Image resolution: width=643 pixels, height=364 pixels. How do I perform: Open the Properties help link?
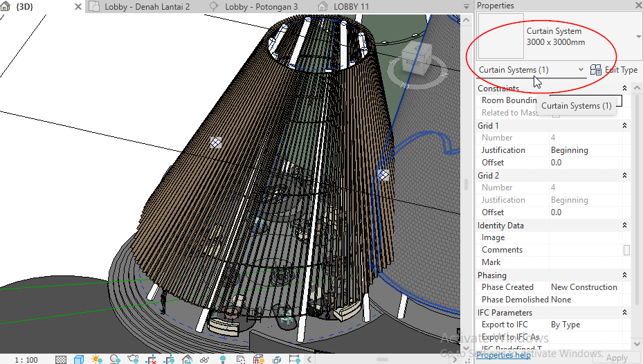pos(502,355)
